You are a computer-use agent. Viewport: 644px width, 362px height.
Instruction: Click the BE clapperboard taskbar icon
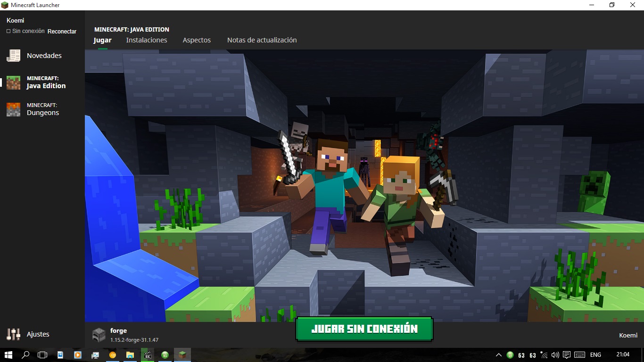click(148, 355)
